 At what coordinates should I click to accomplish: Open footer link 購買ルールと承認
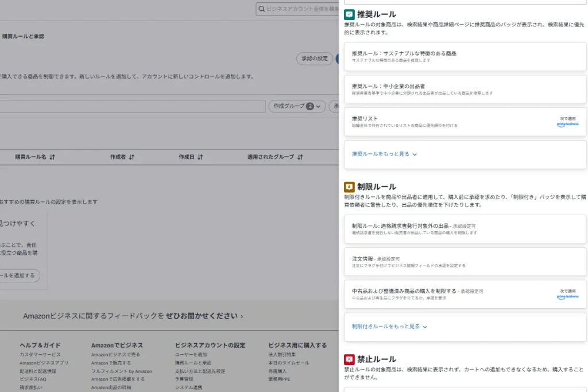pyautogui.click(x=193, y=363)
